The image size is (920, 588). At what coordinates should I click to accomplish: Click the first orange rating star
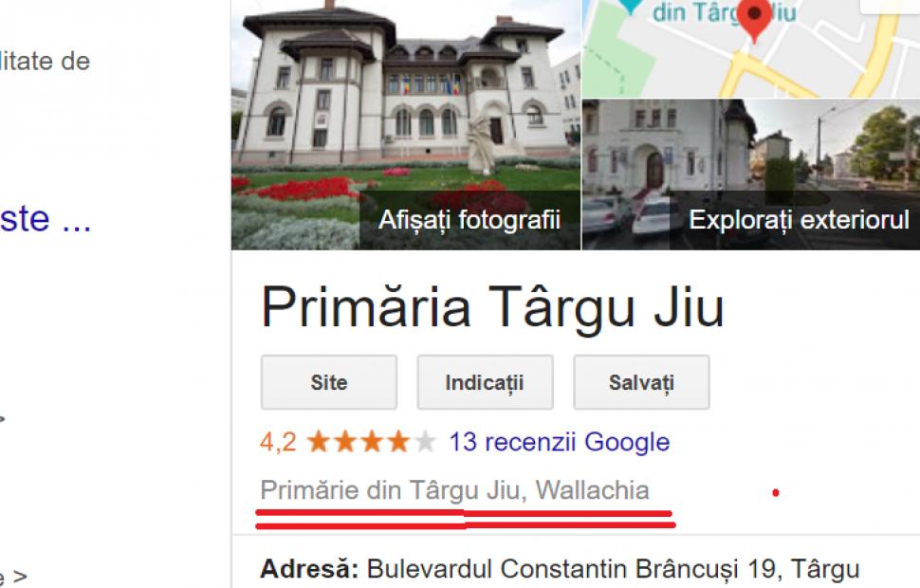click(x=318, y=441)
